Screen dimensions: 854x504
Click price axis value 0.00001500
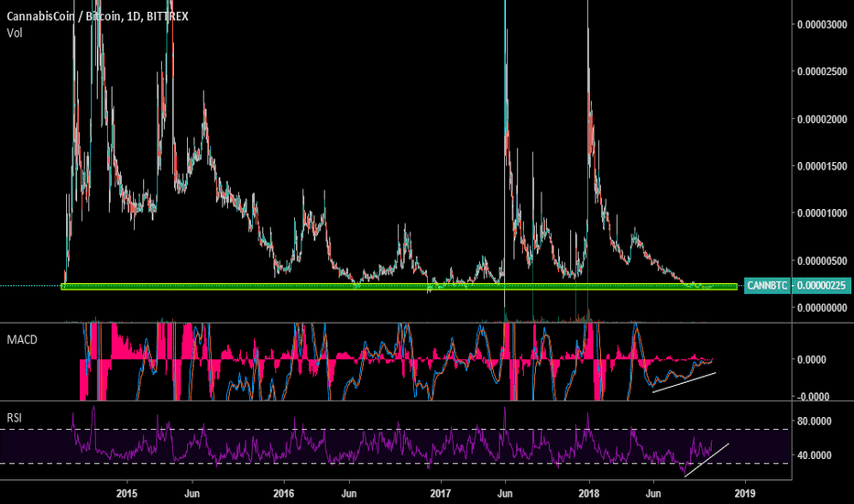[822, 166]
